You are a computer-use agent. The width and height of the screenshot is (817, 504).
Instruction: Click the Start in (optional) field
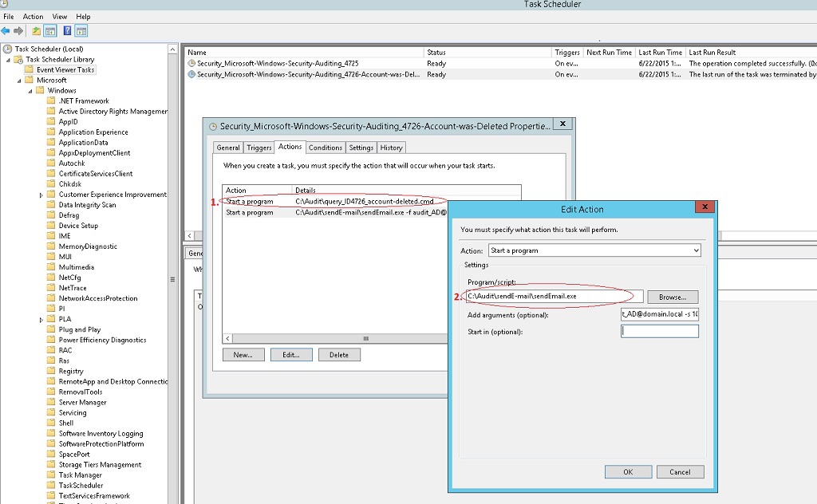click(659, 331)
